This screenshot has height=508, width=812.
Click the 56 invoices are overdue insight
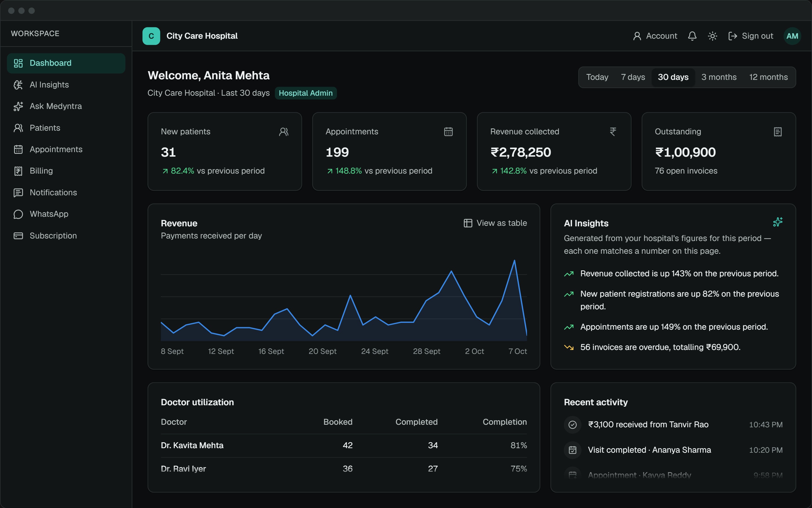[660, 347]
